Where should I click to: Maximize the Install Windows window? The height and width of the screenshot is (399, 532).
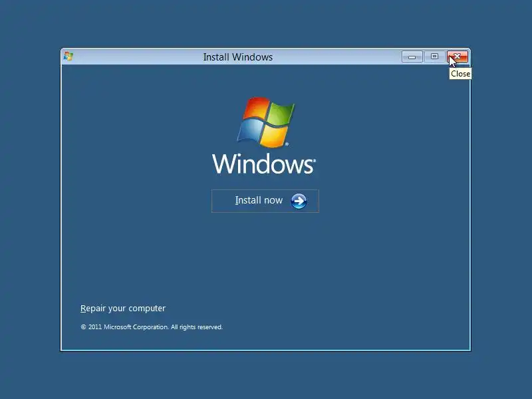434,57
